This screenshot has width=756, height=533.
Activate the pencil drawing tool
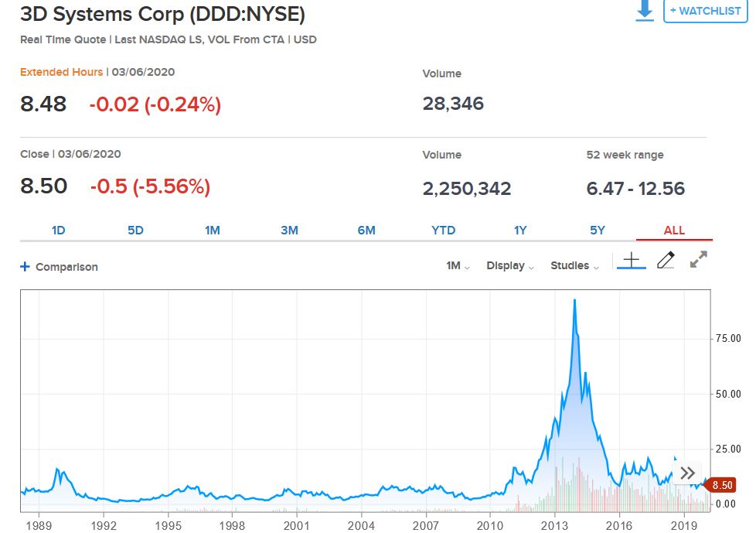(666, 261)
